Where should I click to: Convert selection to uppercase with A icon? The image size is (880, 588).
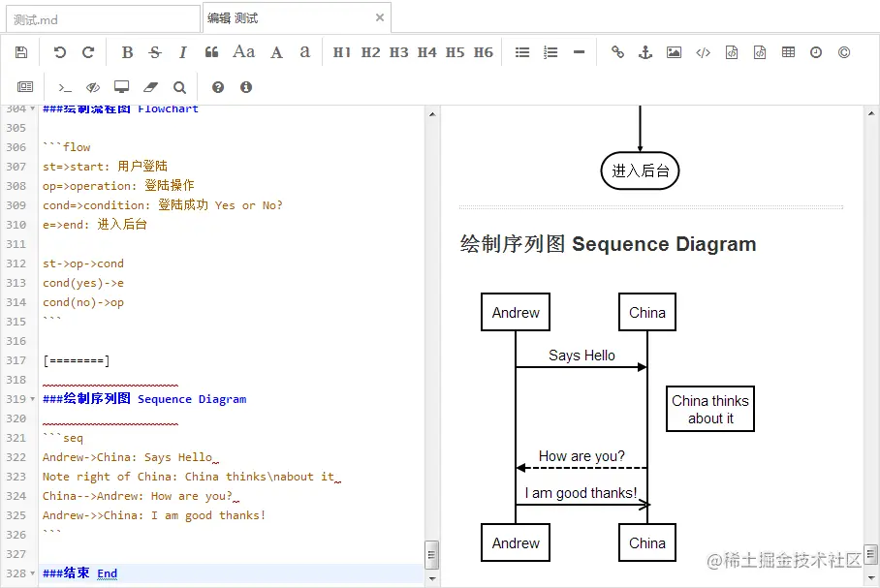click(x=276, y=52)
